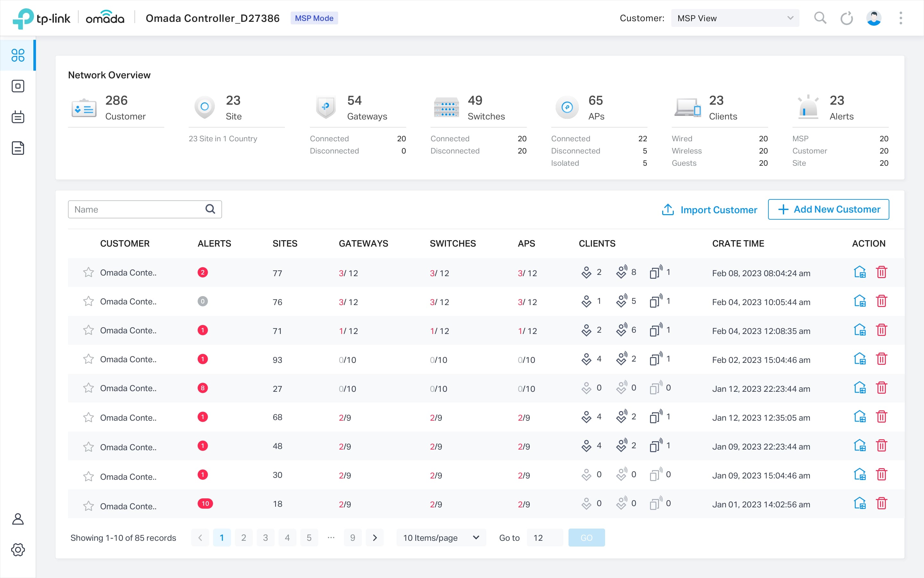Favorite the customer with 71 sites
The height and width of the screenshot is (578, 924).
coord(89,330)
